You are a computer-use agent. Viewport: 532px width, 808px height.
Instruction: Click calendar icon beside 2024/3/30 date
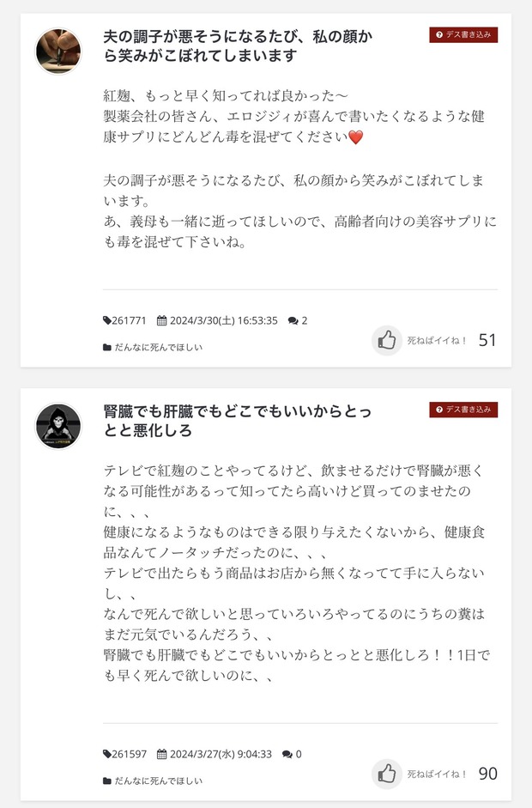tap(161, 320)
